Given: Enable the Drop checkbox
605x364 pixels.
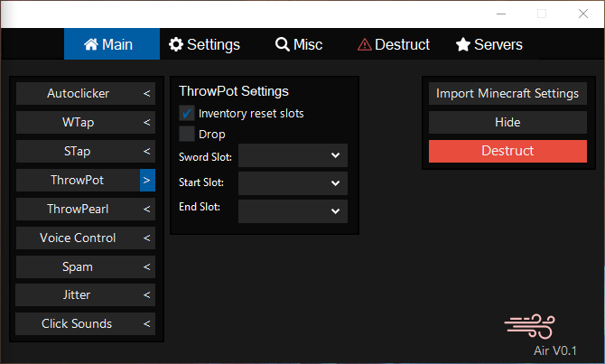Looking at the screenshot, I should point(187,134).
